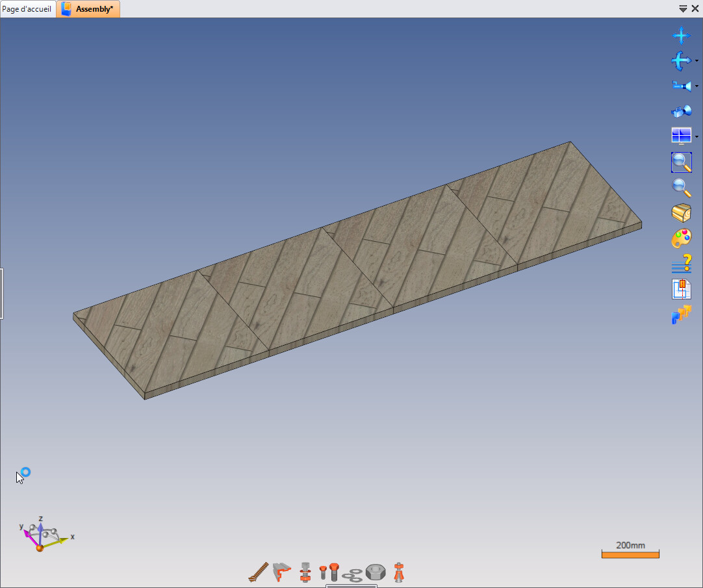
Task: Open the multi-viewport window layout icon
Action: pyautogui.click(x=682, y=136)
